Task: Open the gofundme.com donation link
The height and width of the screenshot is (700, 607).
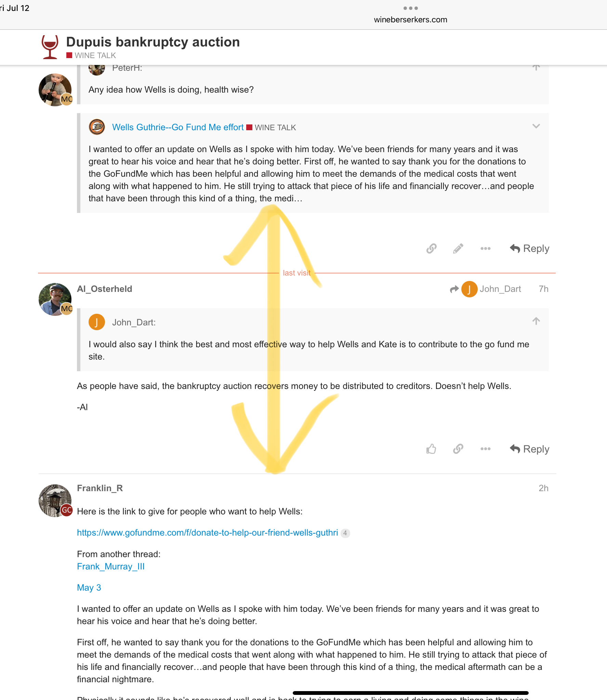Action: pos(207,533)
